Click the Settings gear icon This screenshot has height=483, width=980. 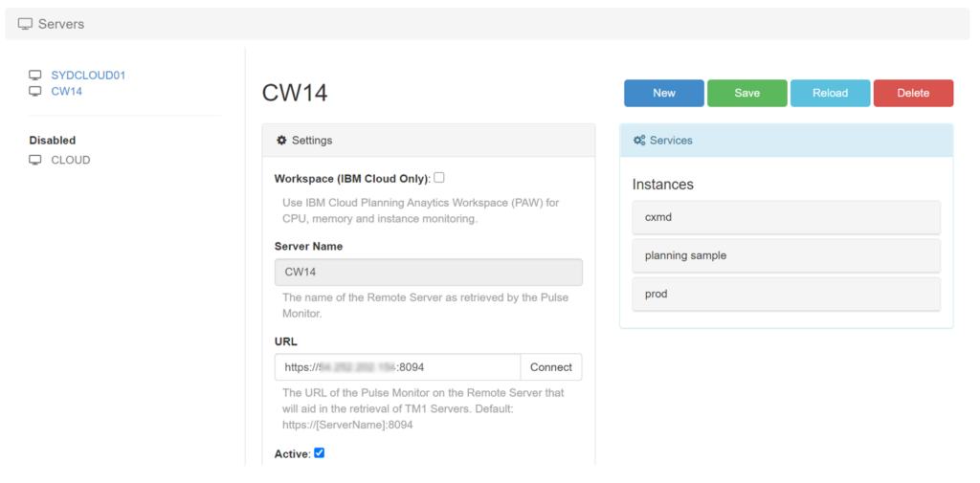(281, 141)
